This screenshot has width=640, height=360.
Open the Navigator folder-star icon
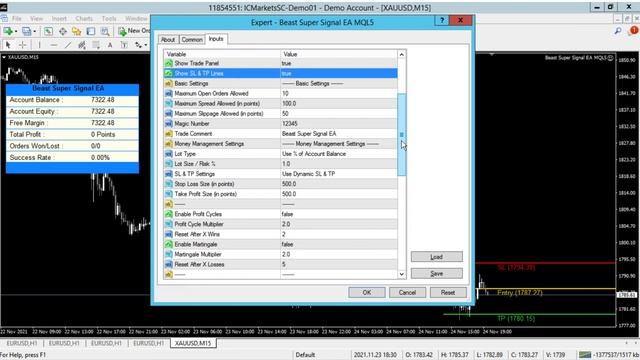76,31
